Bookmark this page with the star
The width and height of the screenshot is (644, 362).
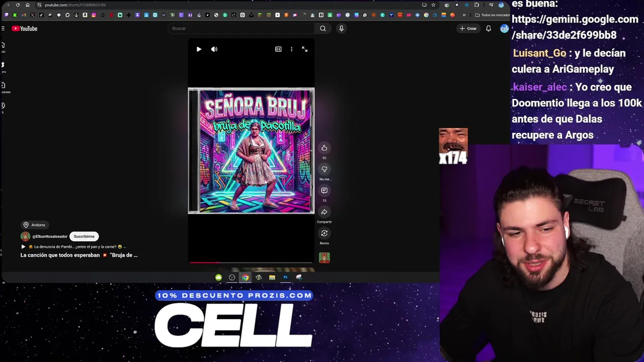(x=433, y=5)
